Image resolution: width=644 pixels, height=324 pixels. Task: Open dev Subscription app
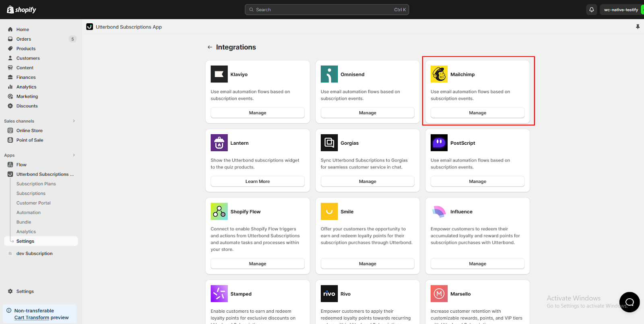(x=35, y=254)
